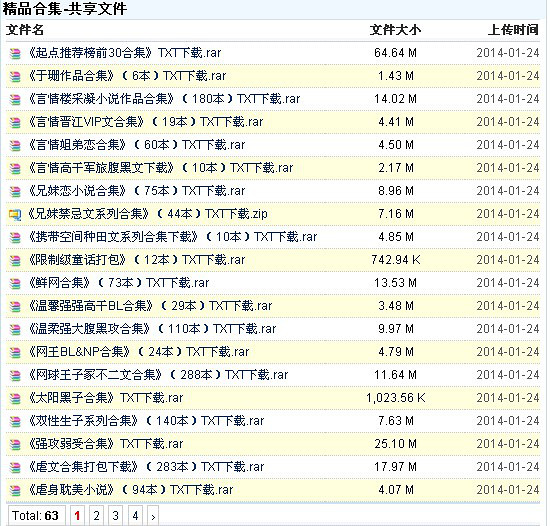Click the rar icon beside 《强攻弱受合集》
Image resolution: width=550 pixels, height=526 pixels.
[15, 444]
